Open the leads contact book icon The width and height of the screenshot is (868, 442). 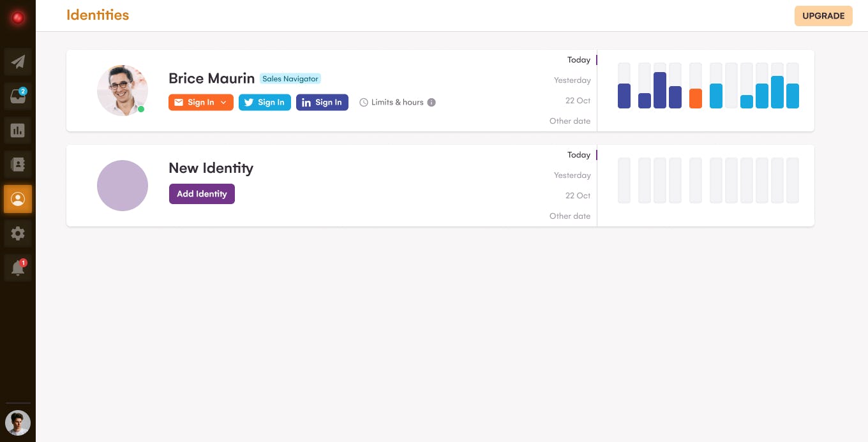point(17,165)
